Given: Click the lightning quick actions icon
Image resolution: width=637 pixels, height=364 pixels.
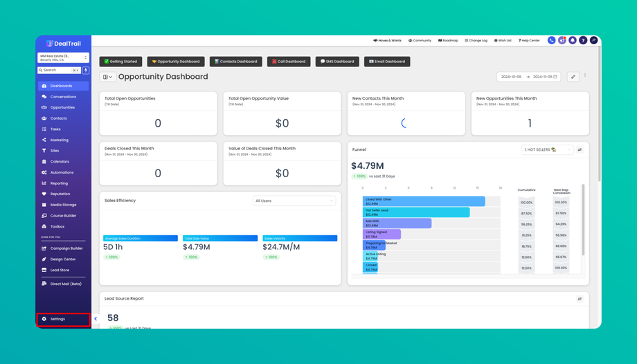Looking at the screenshot, I should point(86,71).
